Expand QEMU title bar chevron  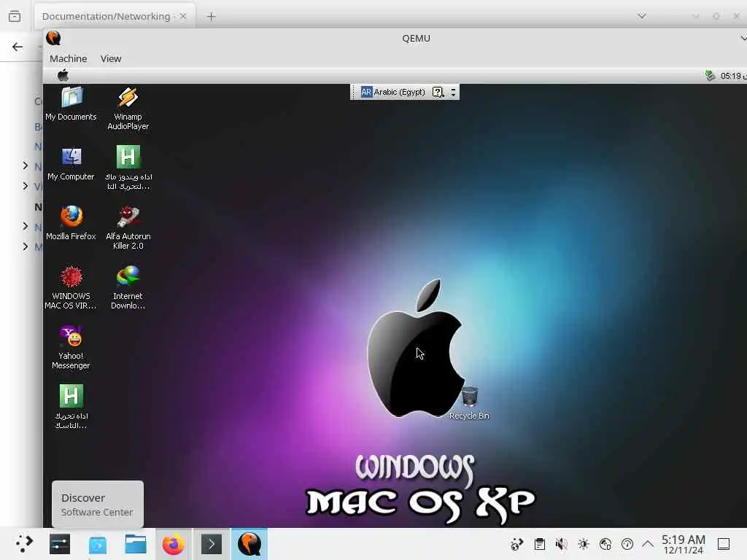coord(743,38)
